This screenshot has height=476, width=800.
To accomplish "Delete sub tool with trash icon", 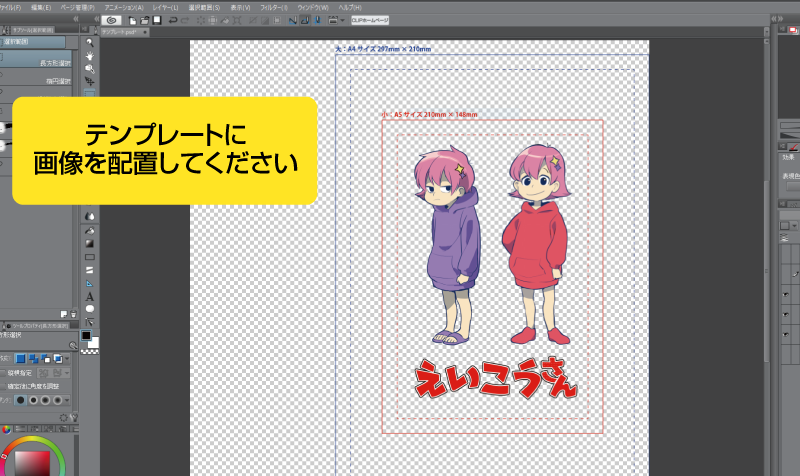I will point(73,314).
